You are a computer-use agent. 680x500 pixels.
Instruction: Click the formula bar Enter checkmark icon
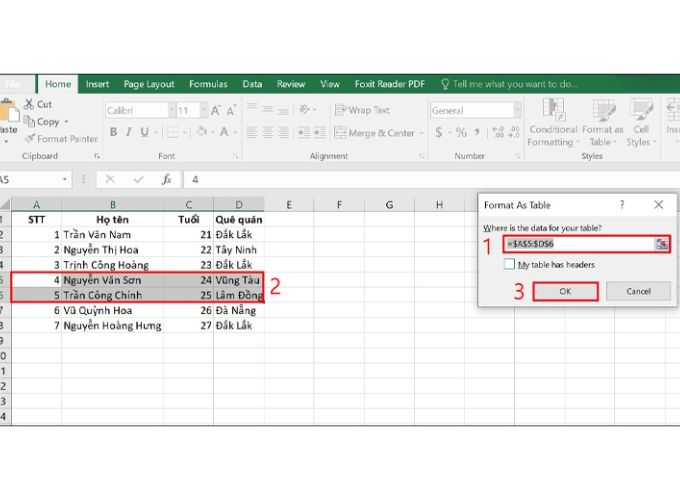(139, 179)
